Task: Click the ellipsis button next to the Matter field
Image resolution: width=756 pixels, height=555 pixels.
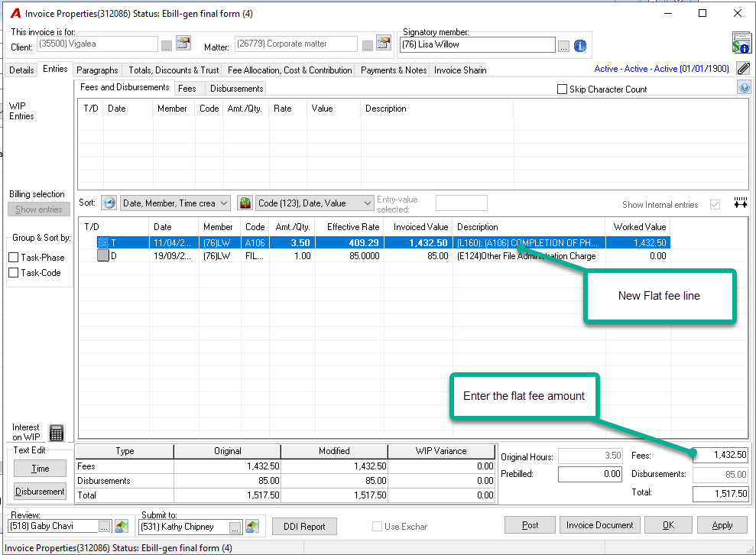Action: (x=368, y=47)
